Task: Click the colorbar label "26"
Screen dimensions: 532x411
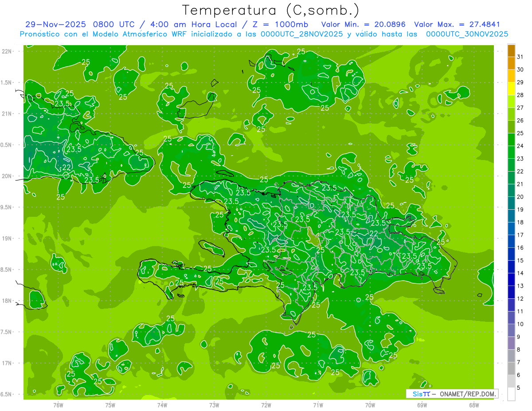Action: 520,120
